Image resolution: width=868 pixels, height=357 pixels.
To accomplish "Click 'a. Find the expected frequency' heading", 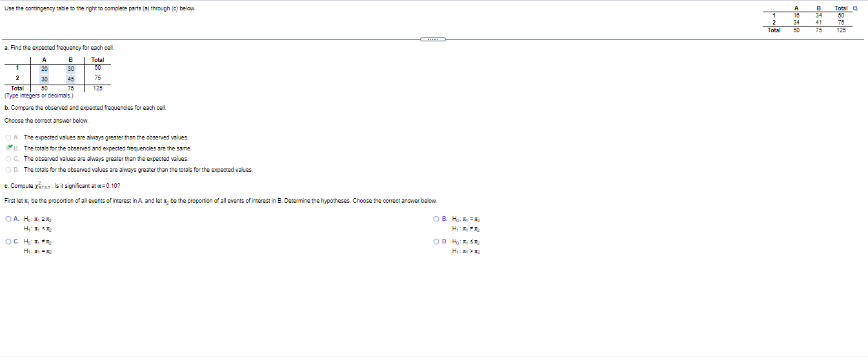I will 60,48.
